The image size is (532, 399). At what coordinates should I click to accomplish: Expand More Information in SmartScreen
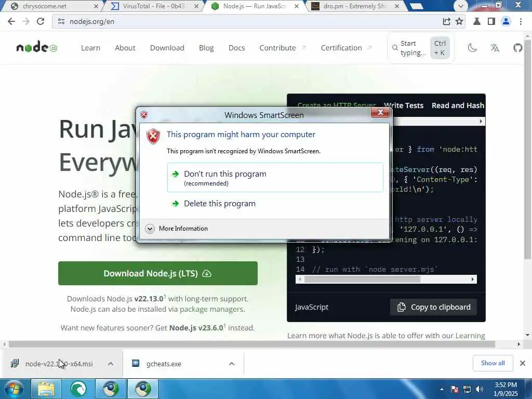pyautogui.click(x=177, y=229)
